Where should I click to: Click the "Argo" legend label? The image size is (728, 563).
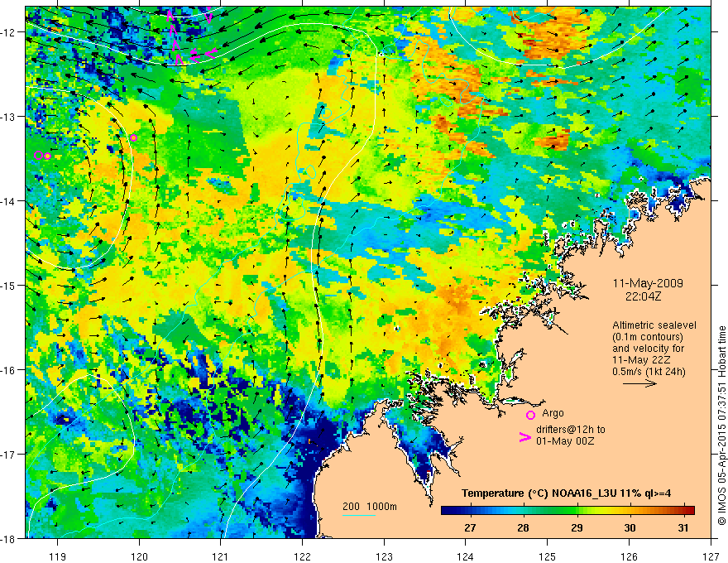point(553,413)
